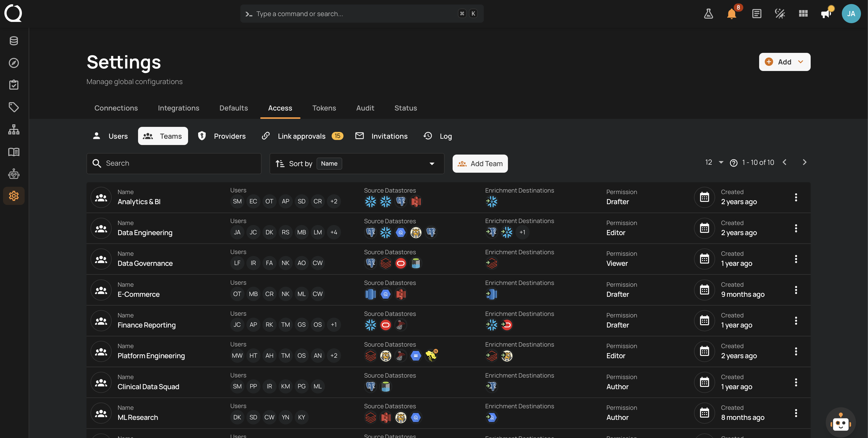Open the settings gear sidebar icon
The width and height of the screenshot is (868, 438).
pos(14,196)
